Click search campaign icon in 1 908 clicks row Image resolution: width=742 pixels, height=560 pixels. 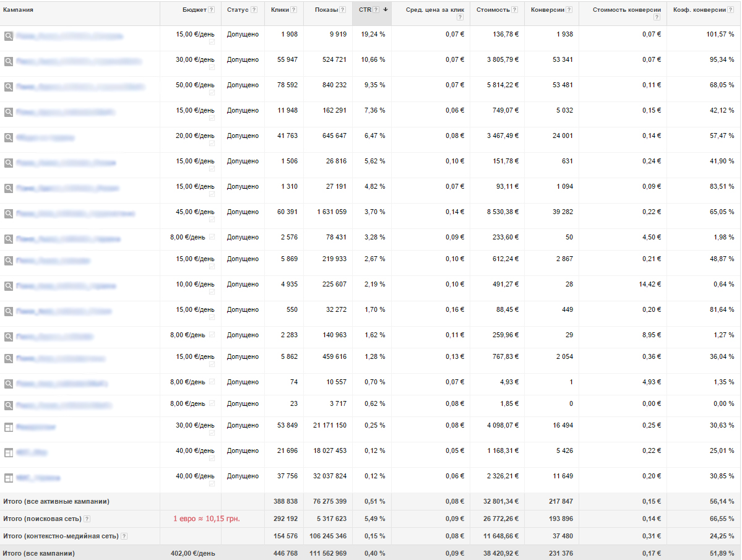coord(9,36)
